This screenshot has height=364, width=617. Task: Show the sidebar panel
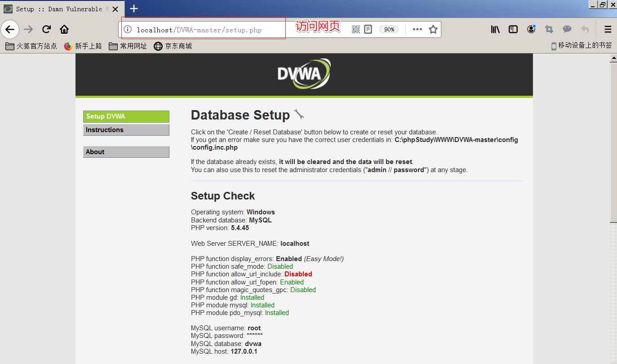click(x=513, y=29)
